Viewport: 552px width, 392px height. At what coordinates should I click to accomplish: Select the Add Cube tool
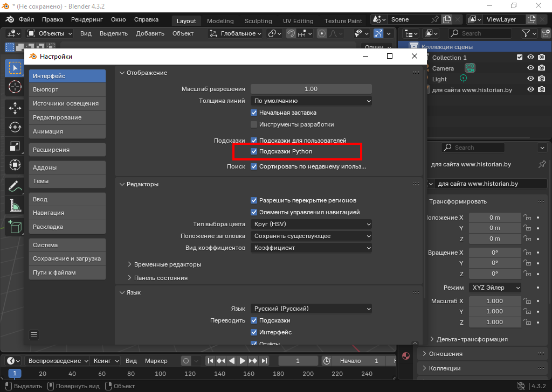pos(15,226)
